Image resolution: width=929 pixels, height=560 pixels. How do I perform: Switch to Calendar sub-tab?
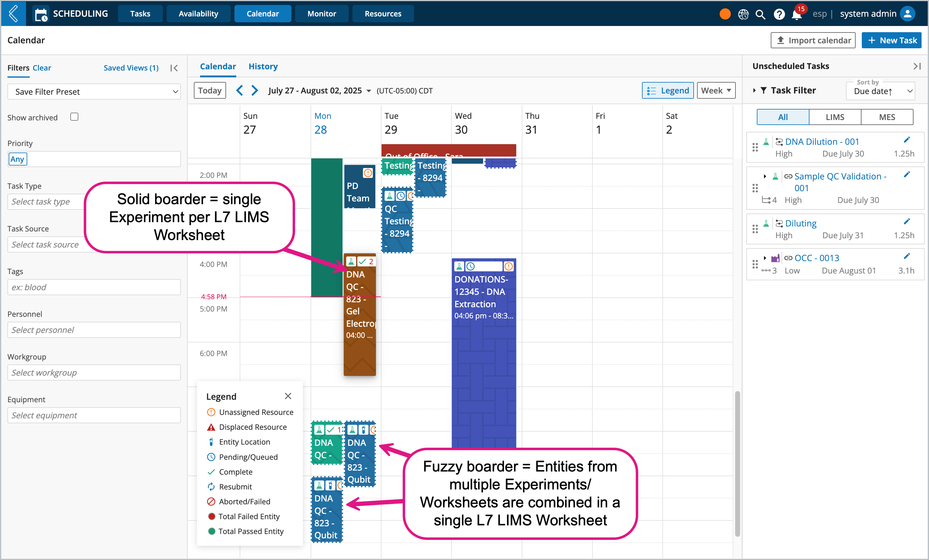218,67
